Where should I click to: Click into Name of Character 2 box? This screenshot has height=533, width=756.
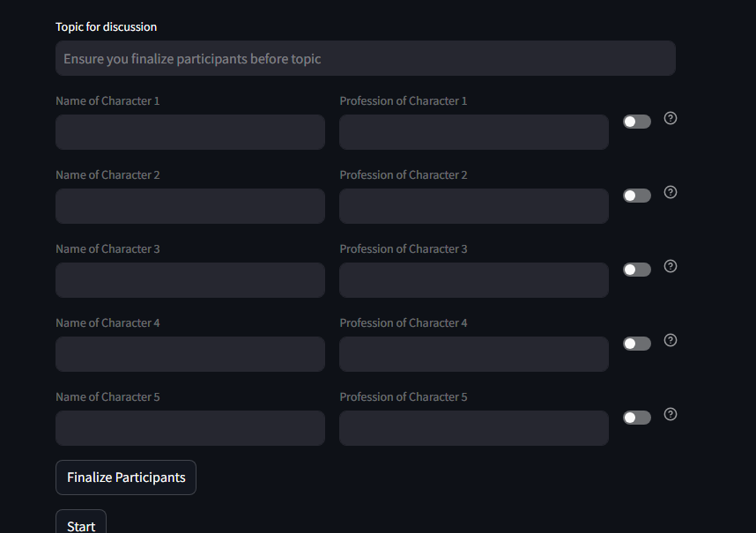[x=190, y=206]
